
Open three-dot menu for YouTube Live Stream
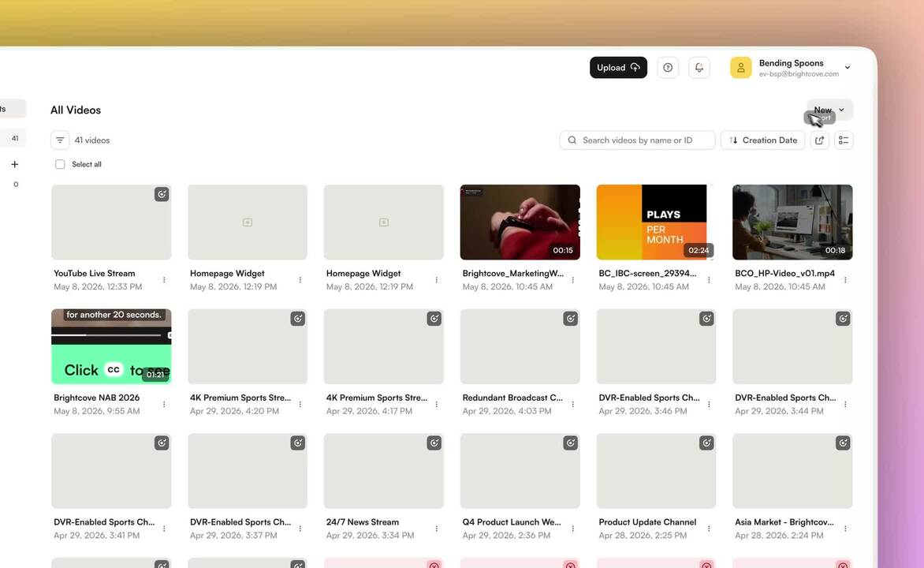point(164,280)
